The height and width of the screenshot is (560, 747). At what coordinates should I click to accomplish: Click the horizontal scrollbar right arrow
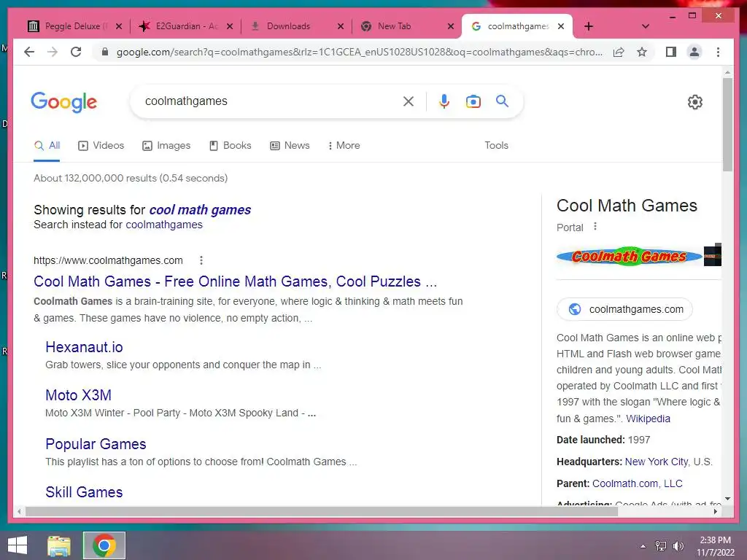tap(716, 511)
